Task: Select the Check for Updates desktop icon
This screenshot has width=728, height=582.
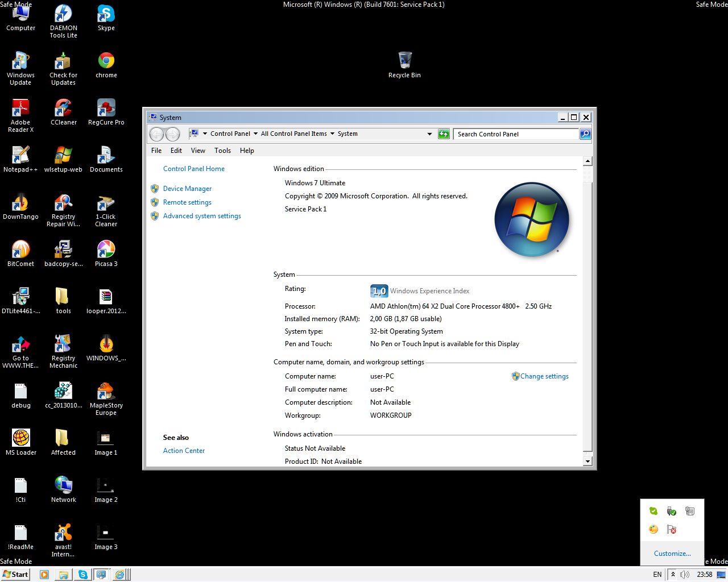Action: [x=63, y=68]
